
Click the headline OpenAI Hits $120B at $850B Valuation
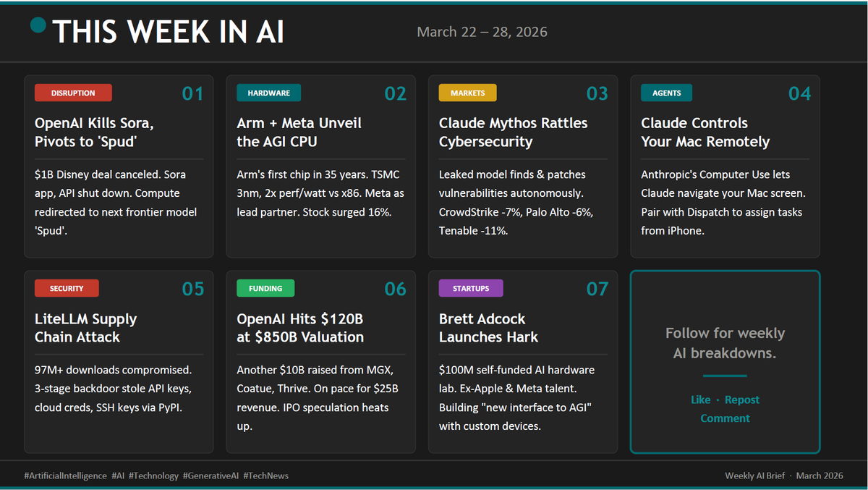tap(300, 328)
